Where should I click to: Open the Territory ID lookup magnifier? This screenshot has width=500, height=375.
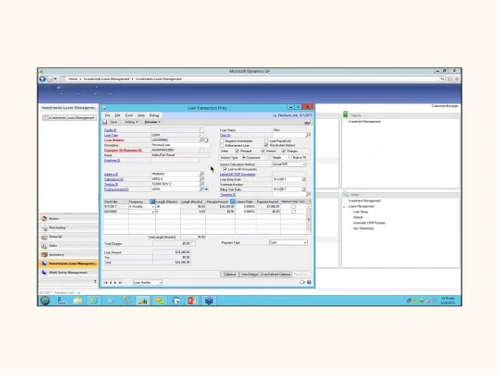(202, 184)
